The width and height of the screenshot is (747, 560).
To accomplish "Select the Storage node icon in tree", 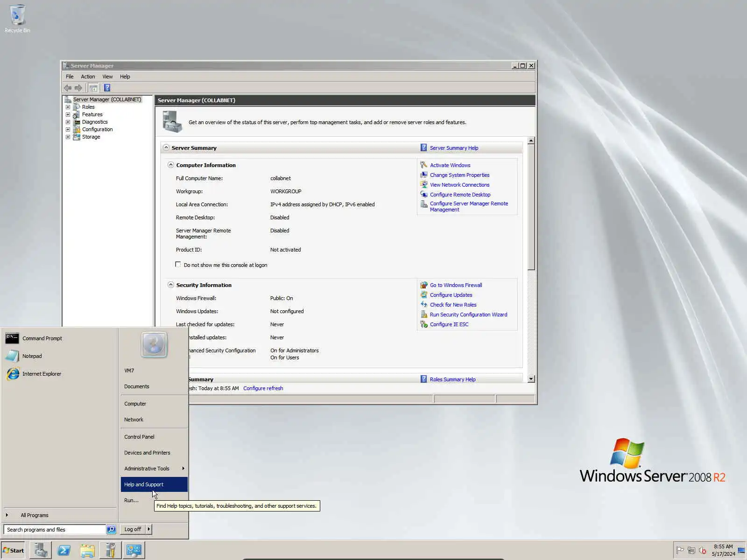I will (77, 137).
